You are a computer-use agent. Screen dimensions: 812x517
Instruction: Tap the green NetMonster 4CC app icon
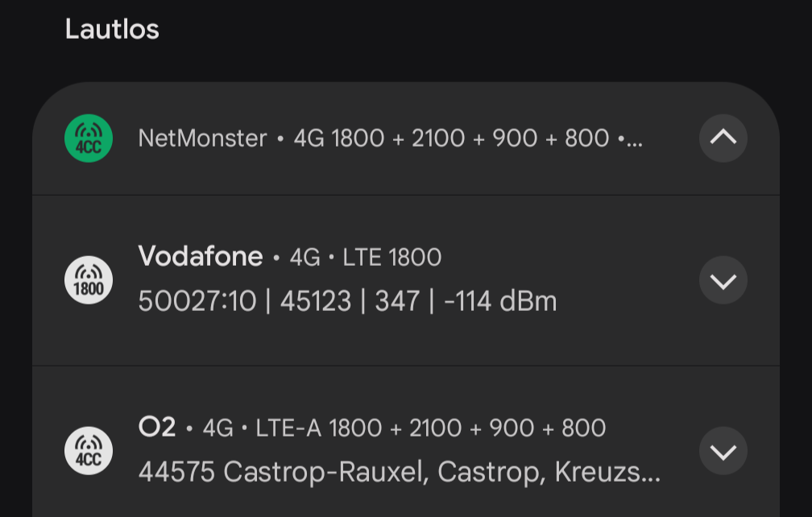click(89, 139)
